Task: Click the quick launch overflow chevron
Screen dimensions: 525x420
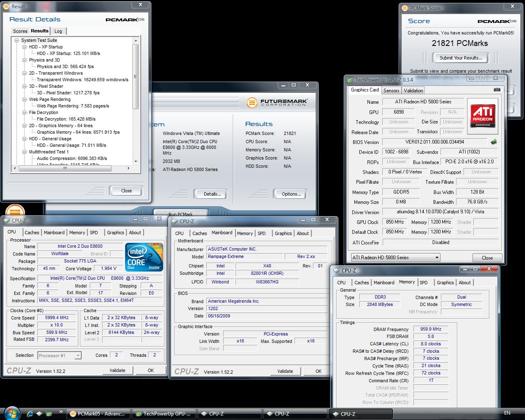Action: pyautogui.click(x=61, y=411)
